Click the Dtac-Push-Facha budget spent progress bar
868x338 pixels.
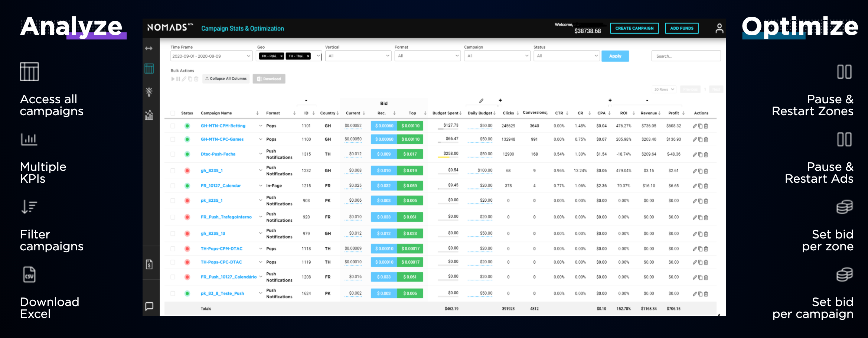tap(448, 157)
